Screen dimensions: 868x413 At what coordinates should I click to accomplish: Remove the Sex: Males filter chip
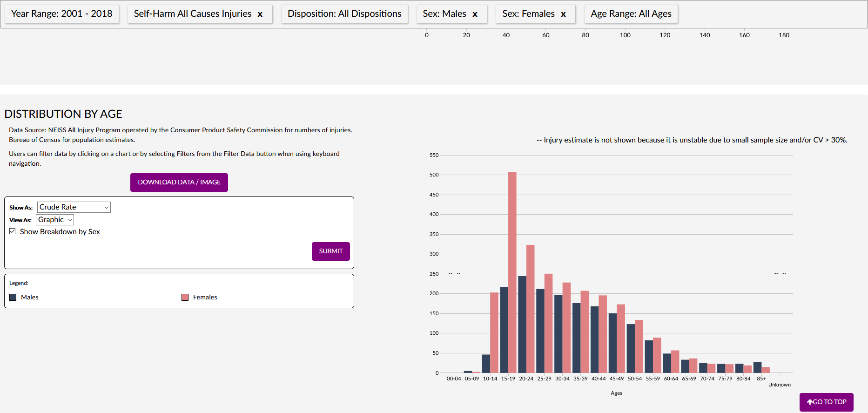pyautogui.click(x=475, y=14)
